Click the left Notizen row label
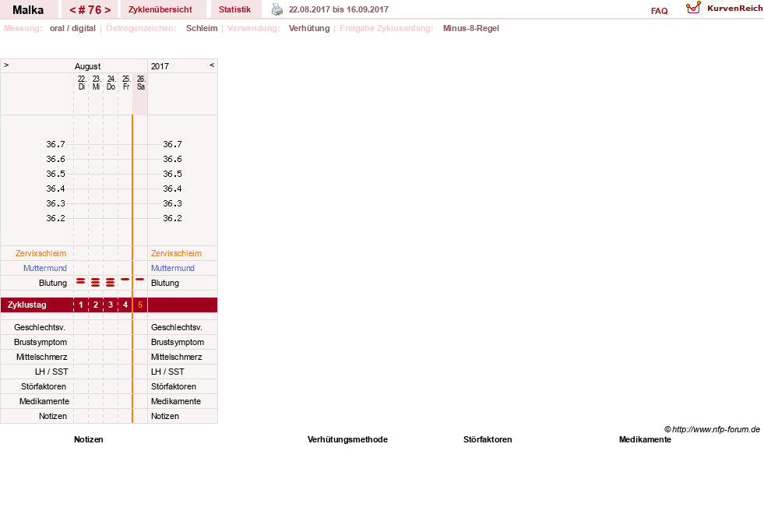Viewport: 764px width, 532px height. click(x=53, y=416)
